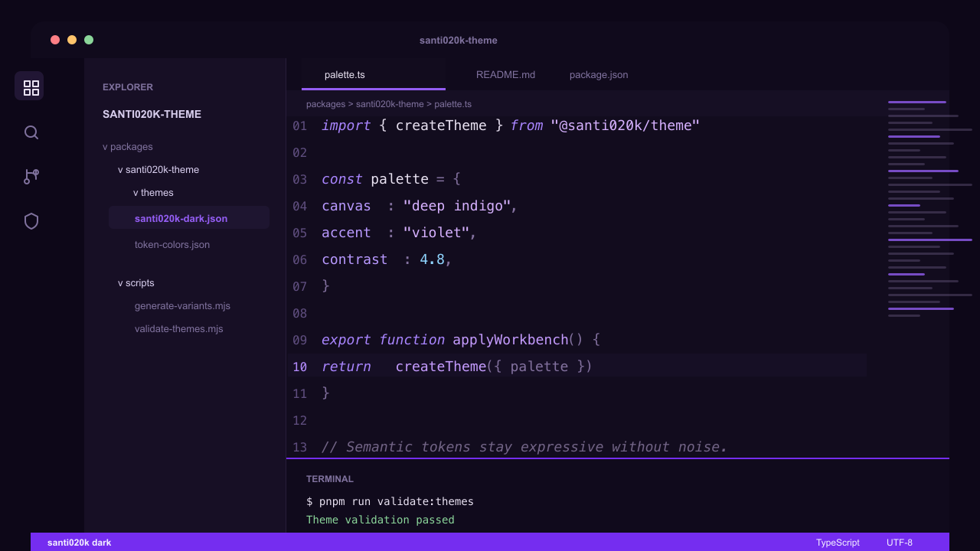The height and width of the screenshot is (551, 980).
Task: Collapse the santi020k-theme folder in tree
Action: click(x=158, y=170)
